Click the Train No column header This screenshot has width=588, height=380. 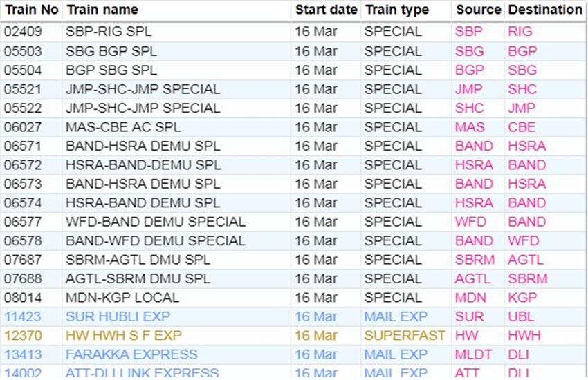coord(30,10)
